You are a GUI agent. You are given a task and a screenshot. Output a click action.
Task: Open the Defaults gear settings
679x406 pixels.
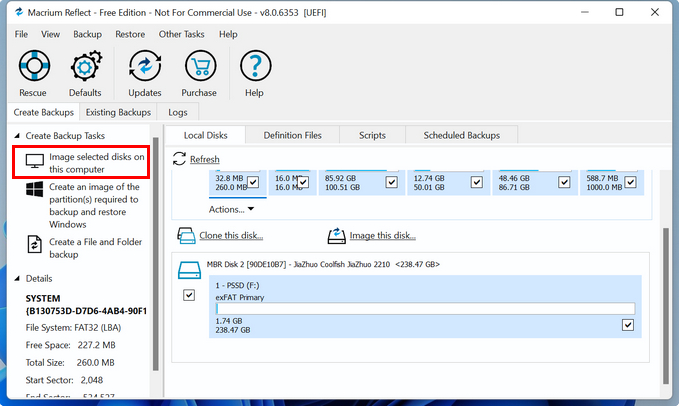tap(86, 66)
